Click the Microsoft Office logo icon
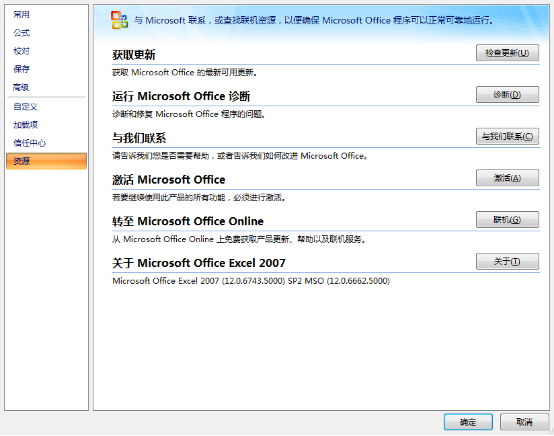 pos(119,20)
